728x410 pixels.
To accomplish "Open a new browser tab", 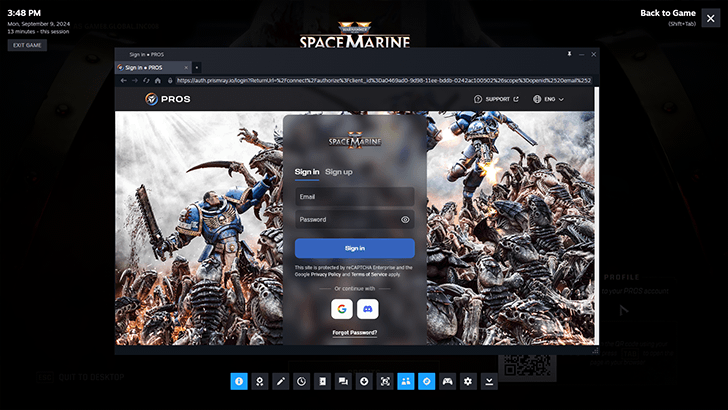I will 197,67.
